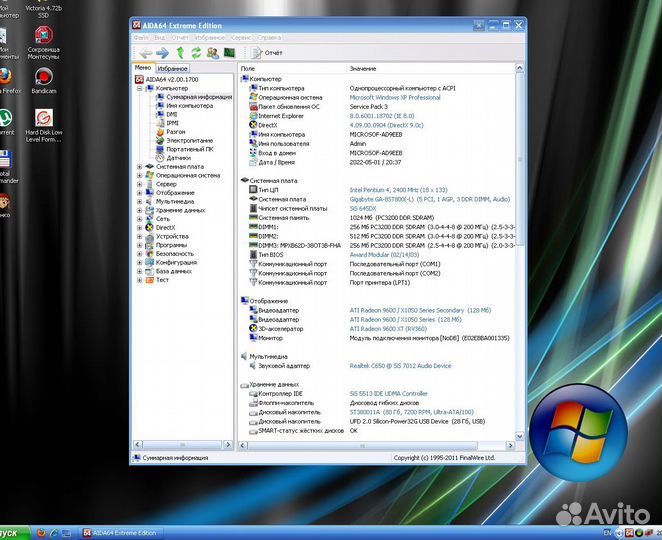Image resolution: width=662 pixels, height=540 pixels.
Task: Refresh the page with the green arrows icon
Action: (x=197, y=52)
